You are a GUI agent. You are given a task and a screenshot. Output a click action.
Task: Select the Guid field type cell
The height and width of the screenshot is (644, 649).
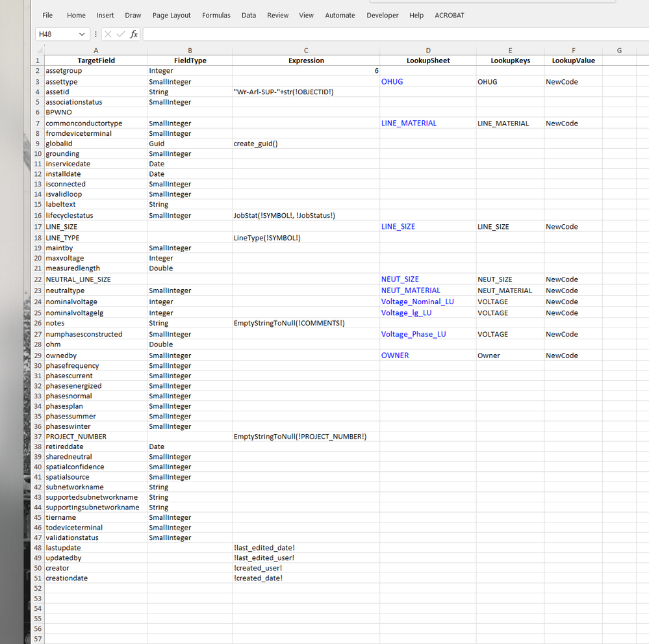(190, 144)
